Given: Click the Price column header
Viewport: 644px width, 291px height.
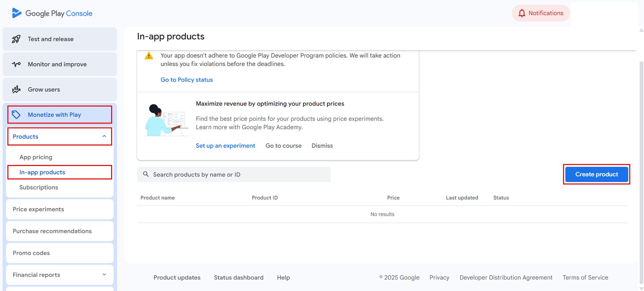Looking at the screenshot, I should click(x=393, y=198).
